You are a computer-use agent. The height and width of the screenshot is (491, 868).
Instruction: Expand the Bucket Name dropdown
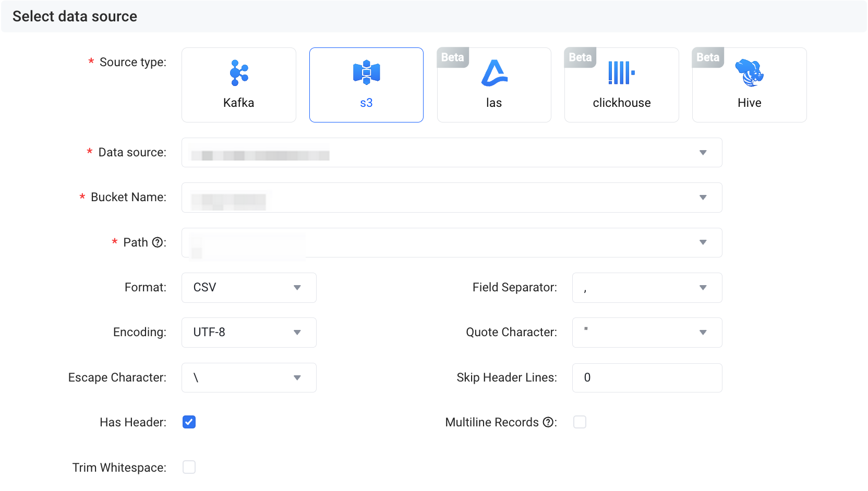click(x=451, y=198)
